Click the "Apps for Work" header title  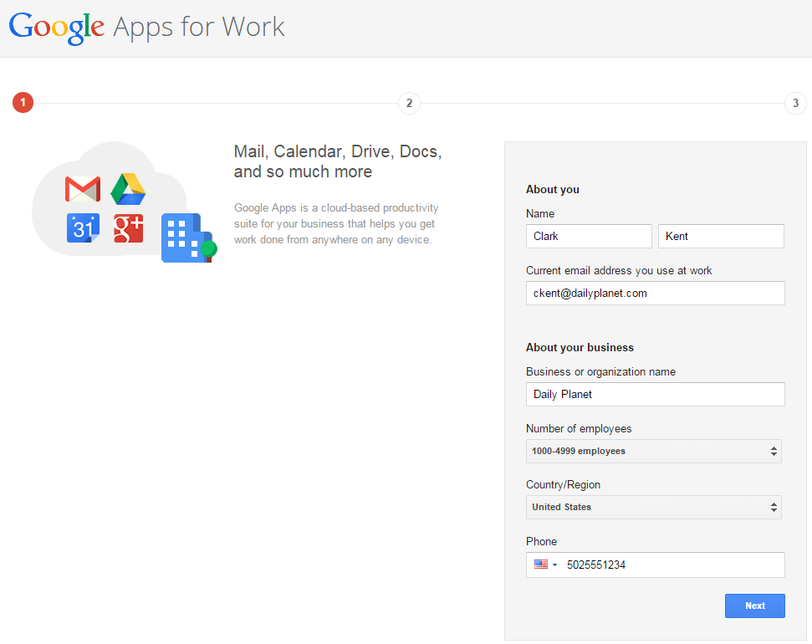199,28
